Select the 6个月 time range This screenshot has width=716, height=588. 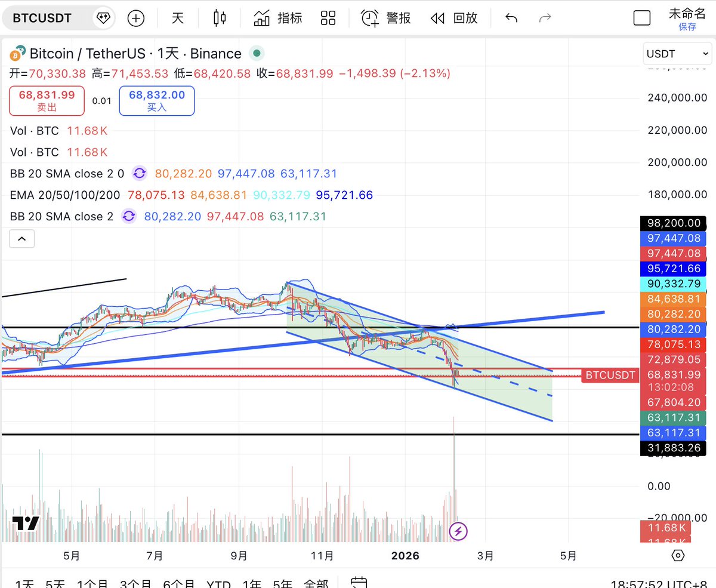179,584
